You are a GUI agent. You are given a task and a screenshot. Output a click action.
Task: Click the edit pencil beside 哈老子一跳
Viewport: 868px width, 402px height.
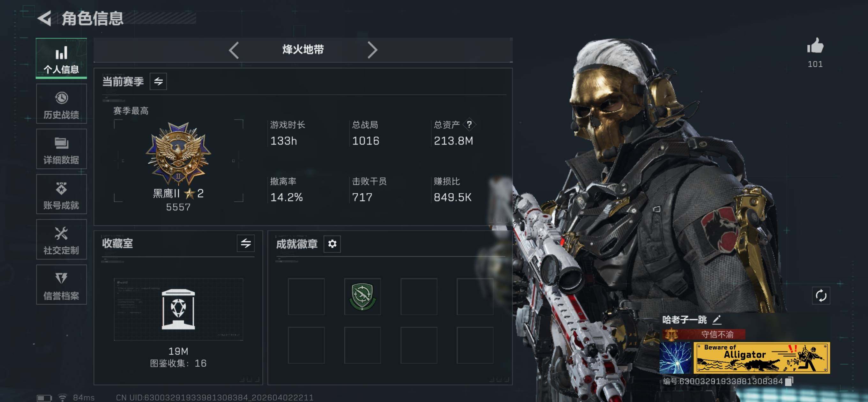click(x=717, y=319)
